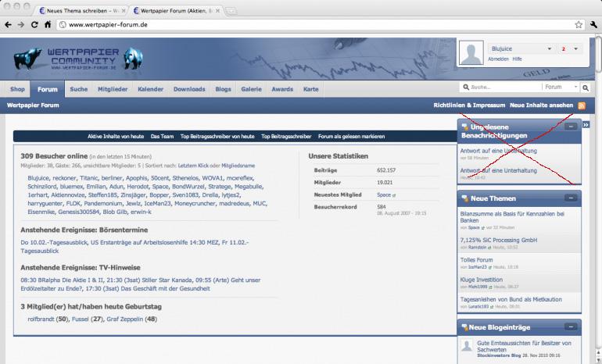The height and width of the screenshot is (364, 602).
Task: Click the orange RSS feed icon
Action: [x=582, y=105]
